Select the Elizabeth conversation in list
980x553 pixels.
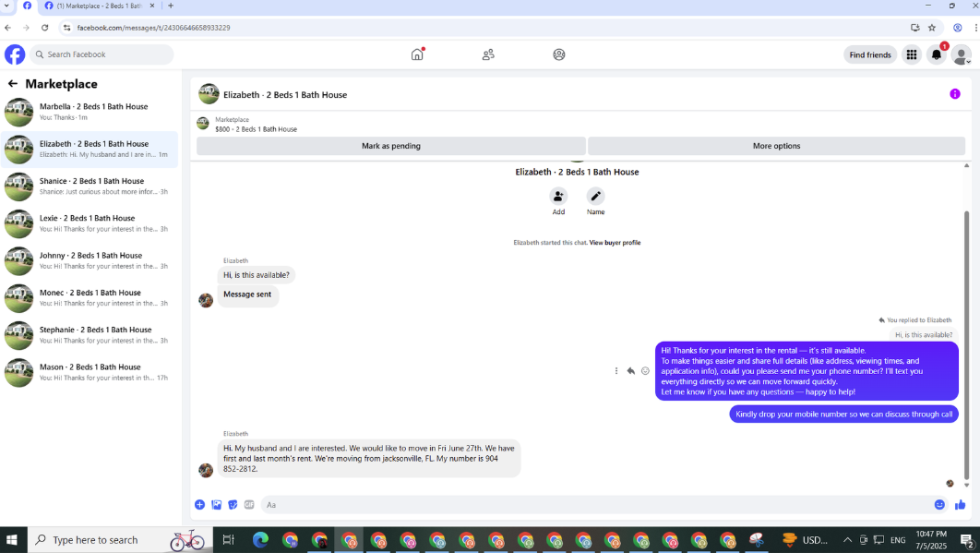pyautogui.click(x=90, y=149)
